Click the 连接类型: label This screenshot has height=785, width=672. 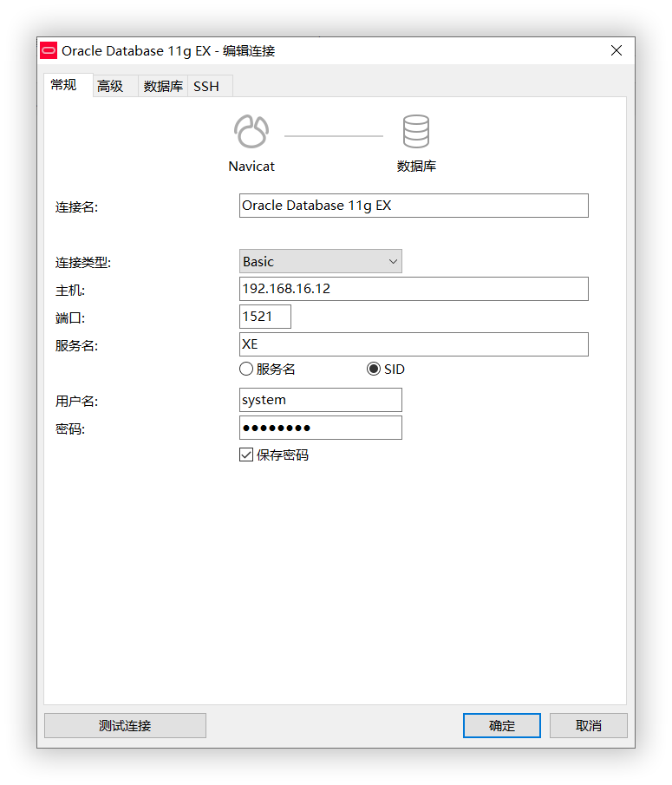[83, 262]
